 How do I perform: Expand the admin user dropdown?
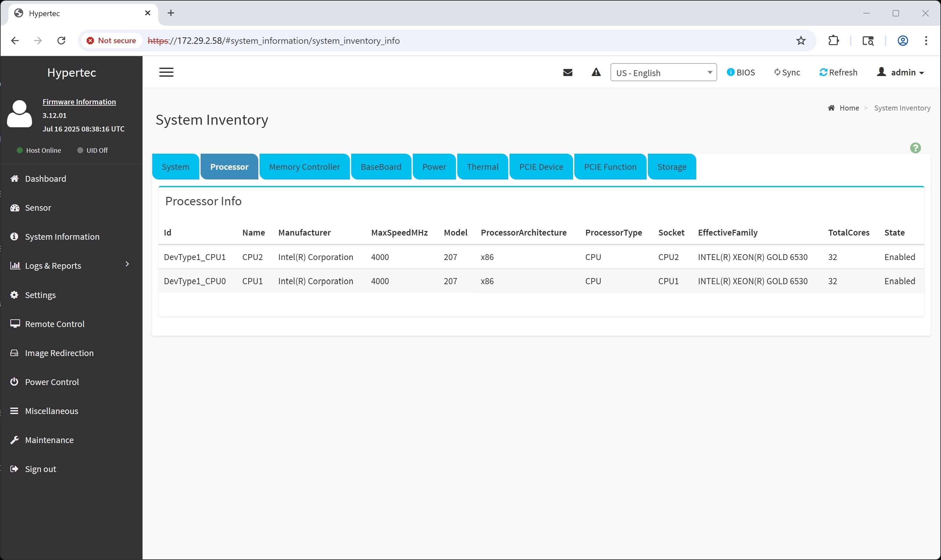901,72
